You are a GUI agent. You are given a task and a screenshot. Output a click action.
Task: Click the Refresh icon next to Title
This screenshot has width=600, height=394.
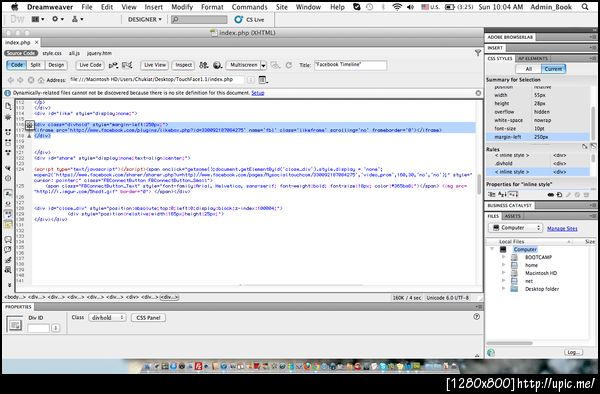tap(289, 65)
